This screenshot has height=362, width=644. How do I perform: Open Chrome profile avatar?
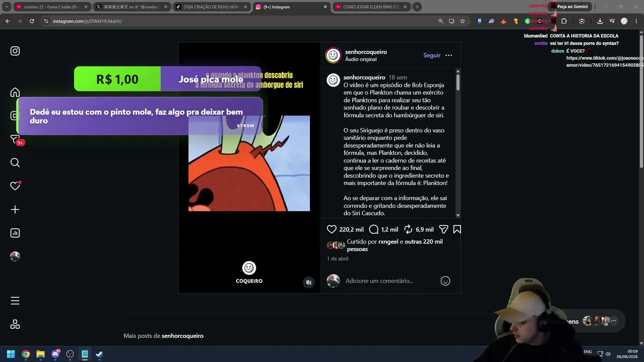[x=624, y=21]
